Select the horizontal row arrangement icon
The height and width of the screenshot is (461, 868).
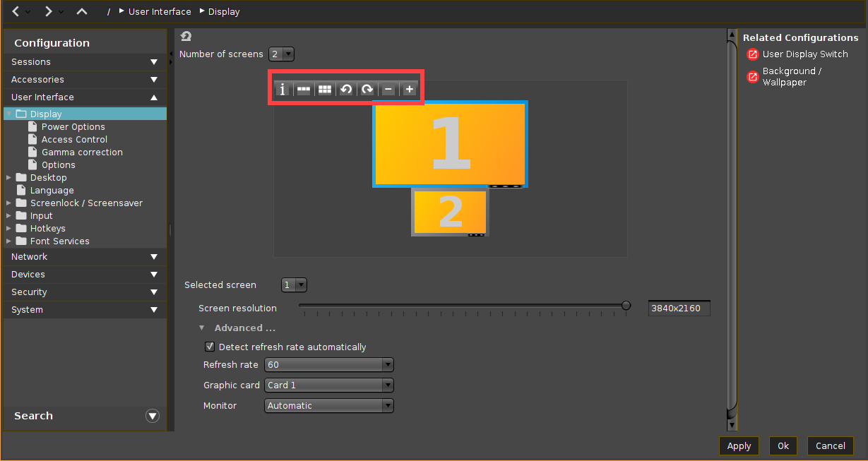pyautogui.click(x=304, y=89)
